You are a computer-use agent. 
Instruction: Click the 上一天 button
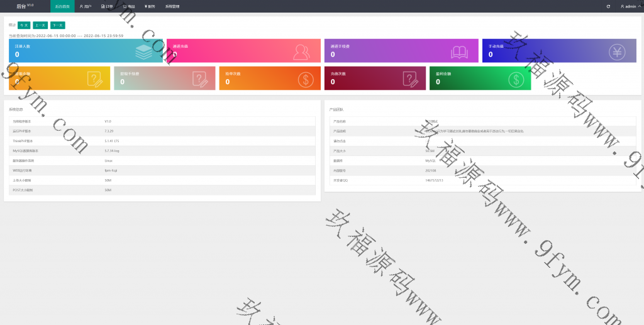tap(40, 25)
